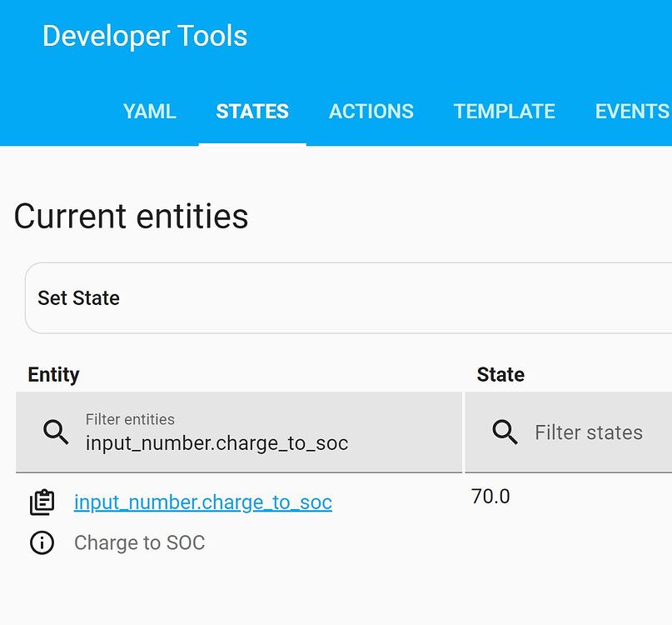Click the Charge to SOC friendly name
The height and width of the screenshot is (625, 672).
139,543
